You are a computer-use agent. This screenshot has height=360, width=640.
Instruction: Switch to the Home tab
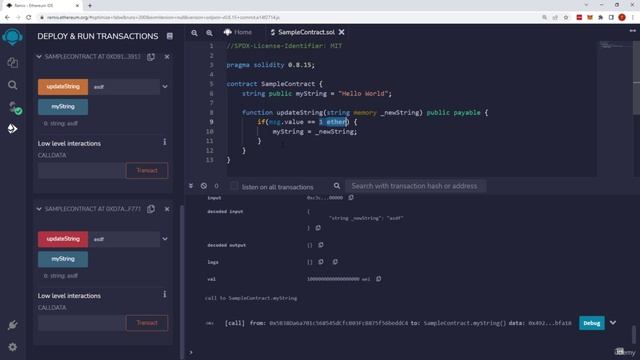[238, 32]
